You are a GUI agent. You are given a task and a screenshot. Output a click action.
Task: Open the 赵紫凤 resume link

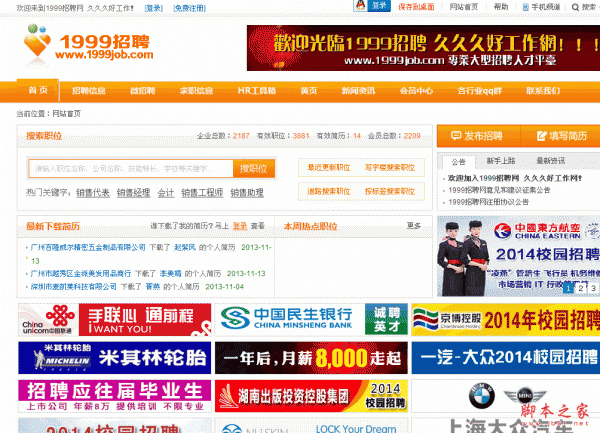pos(185,247)
